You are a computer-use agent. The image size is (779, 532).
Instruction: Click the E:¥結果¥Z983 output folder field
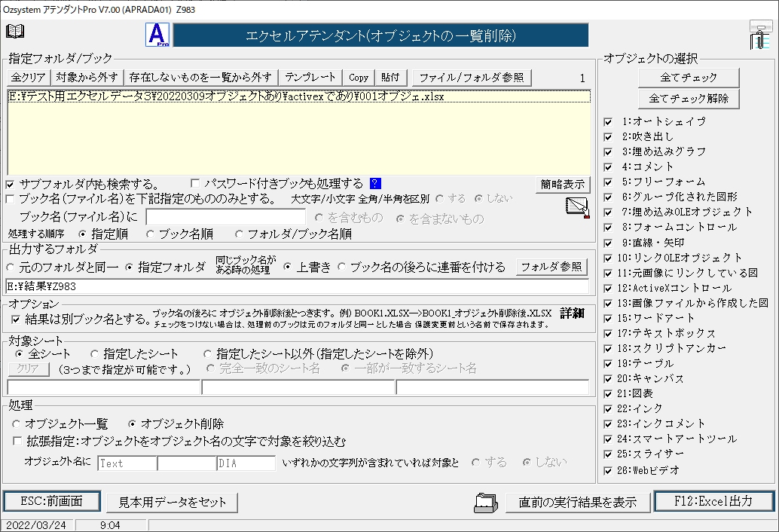coord(297,286)
